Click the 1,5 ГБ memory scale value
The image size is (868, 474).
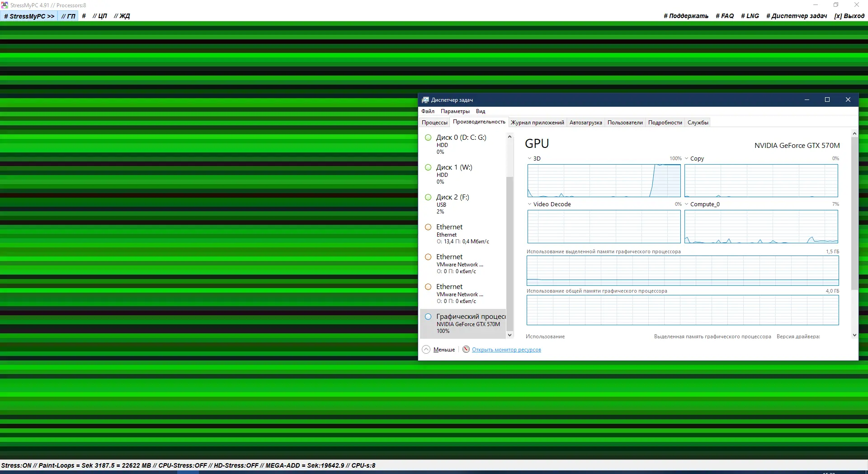click(x=832, y=251)
